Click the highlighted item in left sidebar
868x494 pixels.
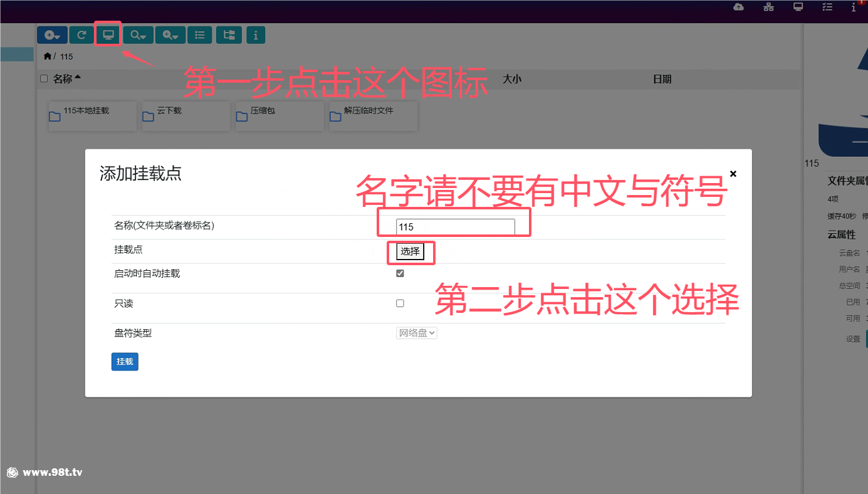17,55
